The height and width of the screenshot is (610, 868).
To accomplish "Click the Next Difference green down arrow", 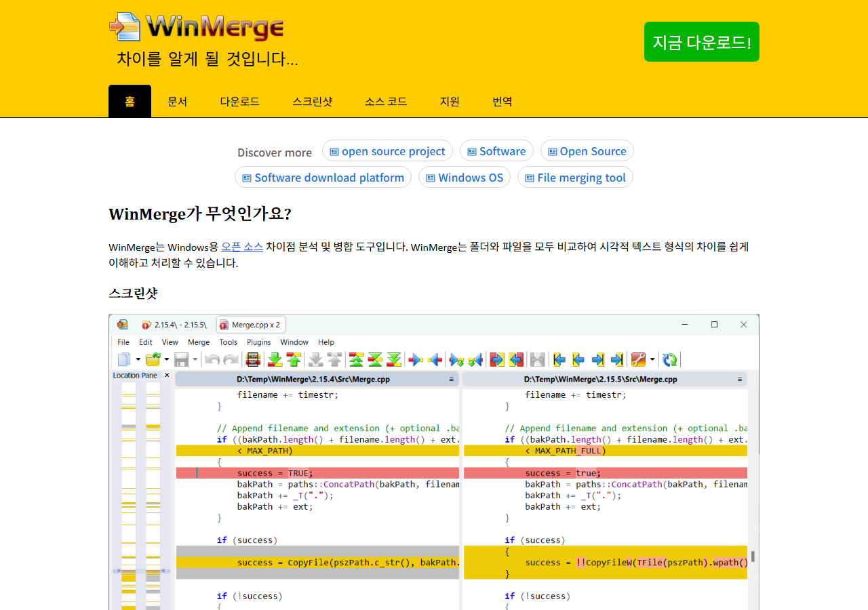I will click(x=275, y=359).
